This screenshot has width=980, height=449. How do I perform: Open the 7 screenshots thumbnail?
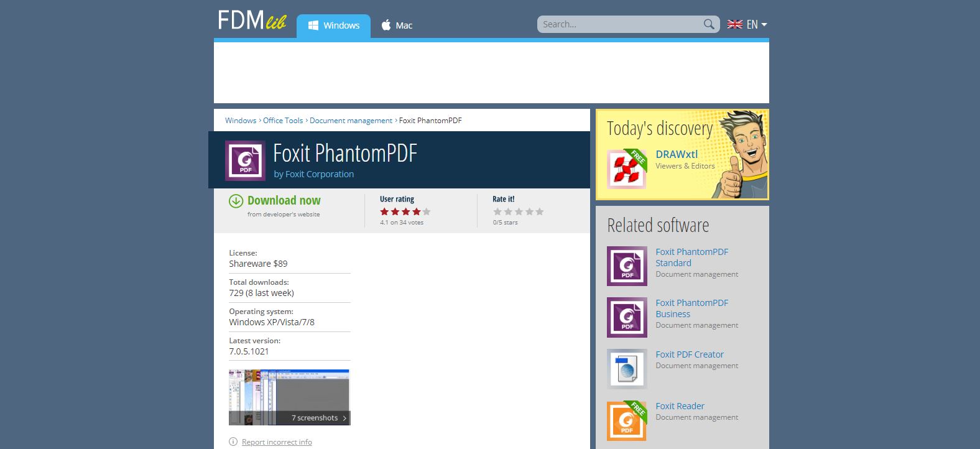coord(290,397)
